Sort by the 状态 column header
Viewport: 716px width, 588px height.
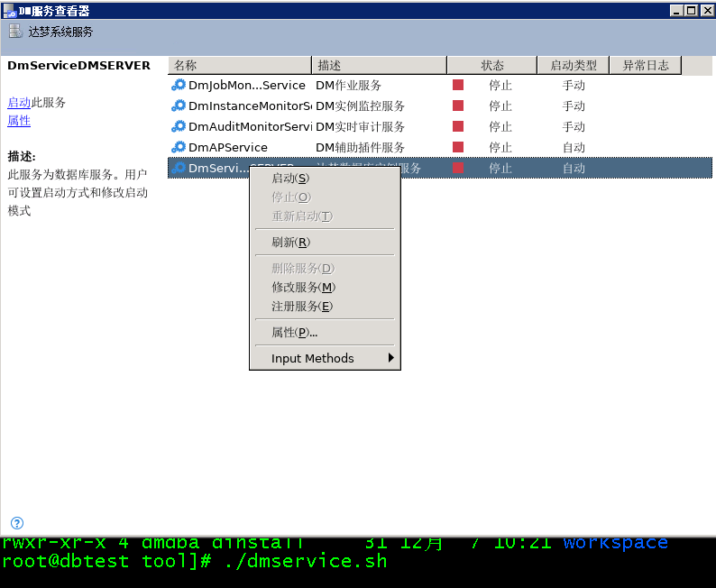click(x=491, y=65)
